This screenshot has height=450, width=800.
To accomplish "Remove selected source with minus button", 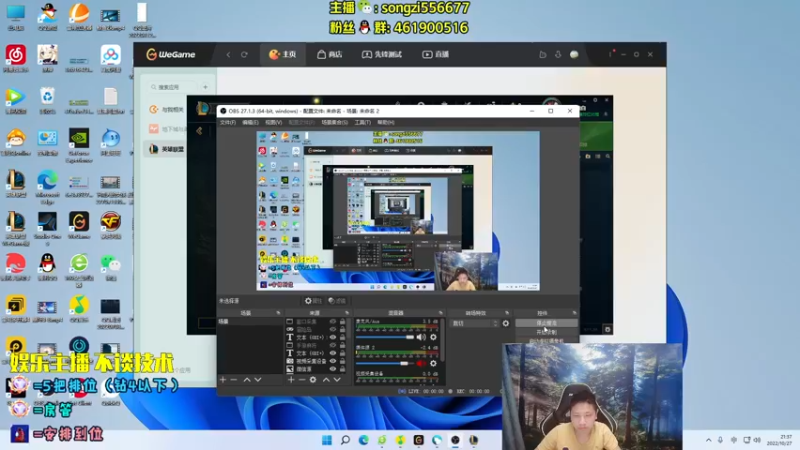I will click(302, 380).
